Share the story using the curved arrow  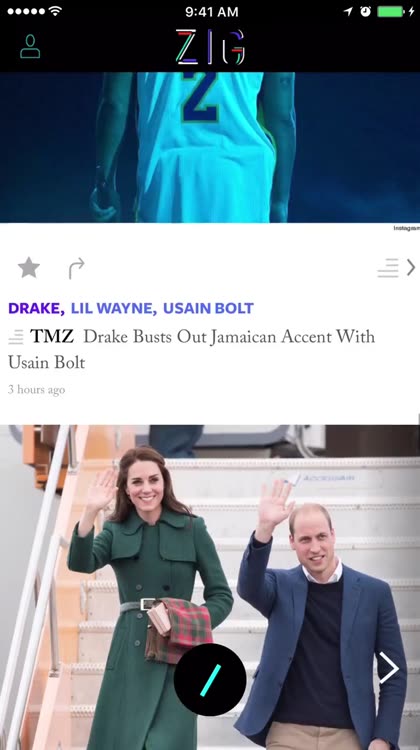pos(76,268)
